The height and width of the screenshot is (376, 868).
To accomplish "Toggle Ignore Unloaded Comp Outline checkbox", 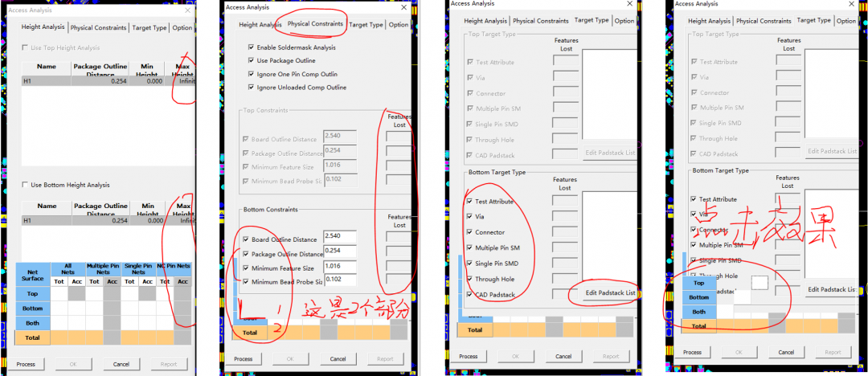I will (x=252, y=87).
